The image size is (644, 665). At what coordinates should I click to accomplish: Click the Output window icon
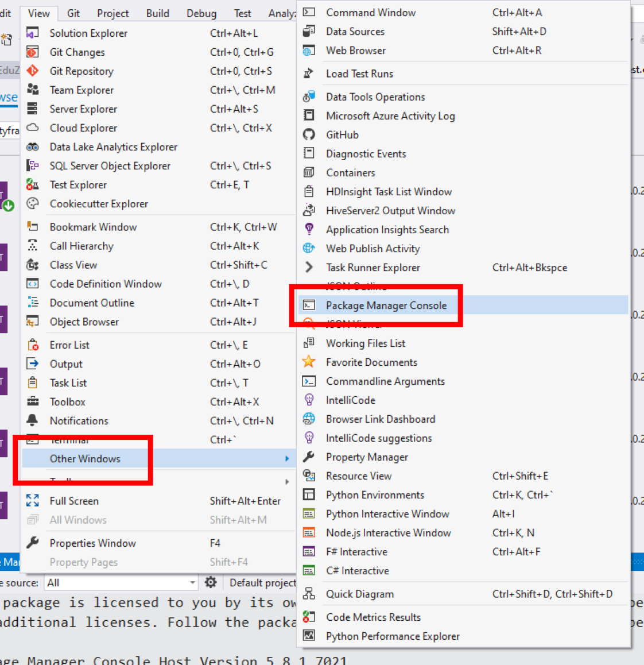[33, 364]
